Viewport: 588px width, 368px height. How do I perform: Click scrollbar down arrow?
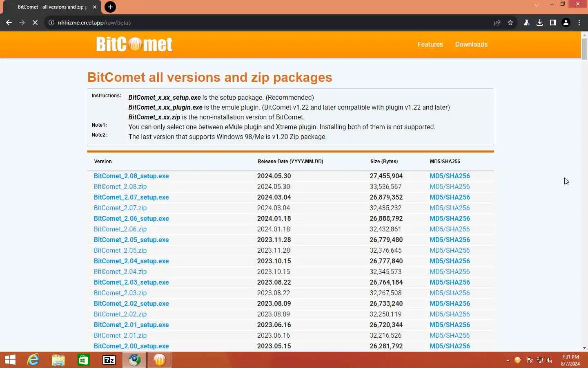tap(584, 348)
